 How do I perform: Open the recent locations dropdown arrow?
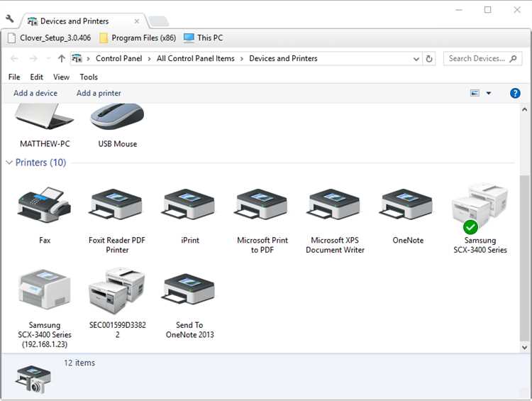[x=48, y=59]
